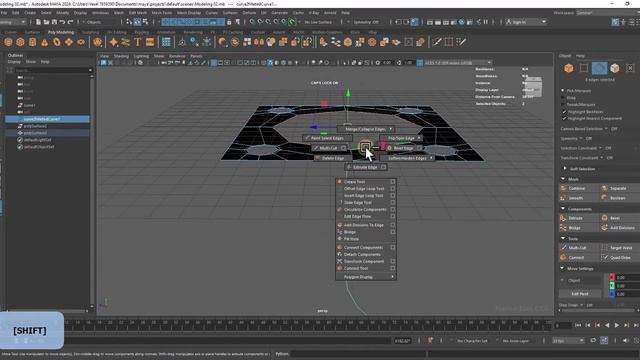Open the Polygon Display submenu
The image size is (640, 360).
pos(366,277)
